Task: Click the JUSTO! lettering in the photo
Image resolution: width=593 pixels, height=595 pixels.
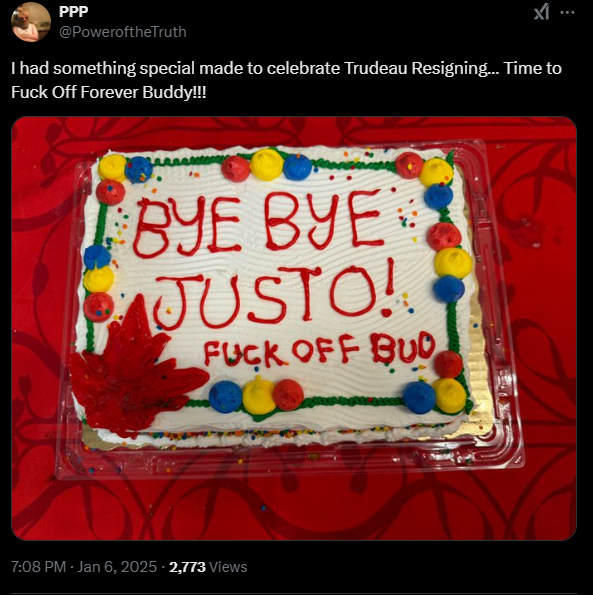Action: pyautogui.click(x=273, y=298)
